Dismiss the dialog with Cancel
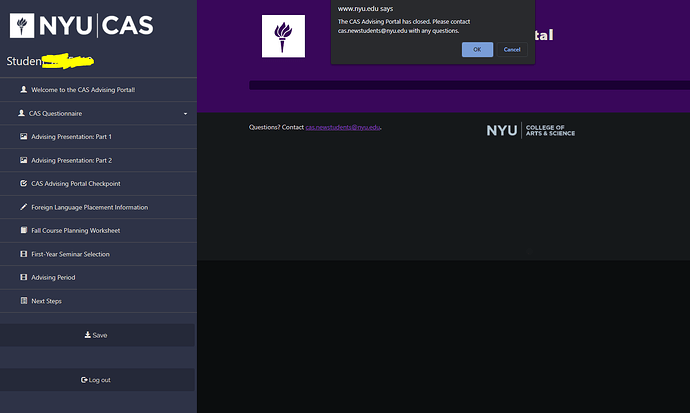Viewport: 690px width, 413px height. pos(512,49)
